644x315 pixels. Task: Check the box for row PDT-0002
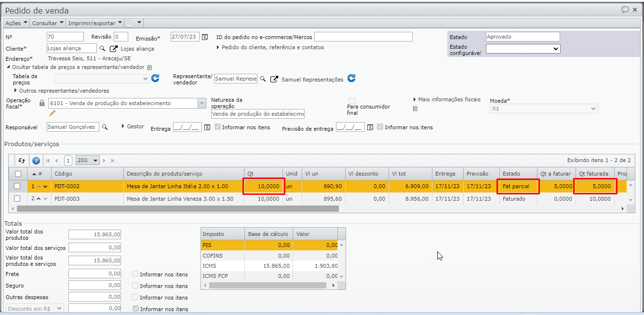pyautogui.click(x=17, y=186)
